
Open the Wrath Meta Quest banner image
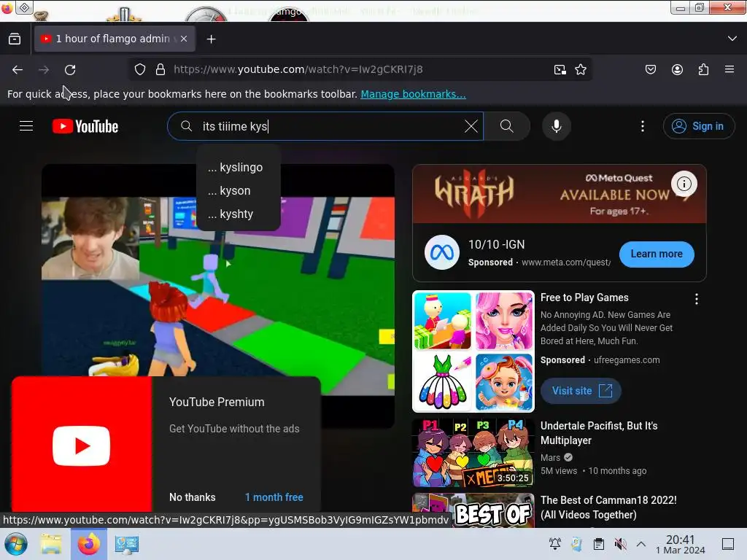[x=559, y=194]
